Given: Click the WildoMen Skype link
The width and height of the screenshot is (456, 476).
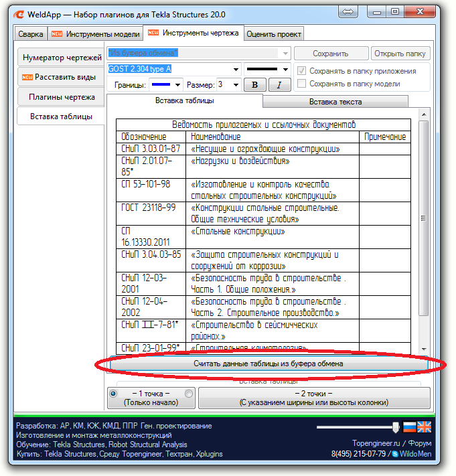Looking at the screenshot, I should [x=415, y=454].
